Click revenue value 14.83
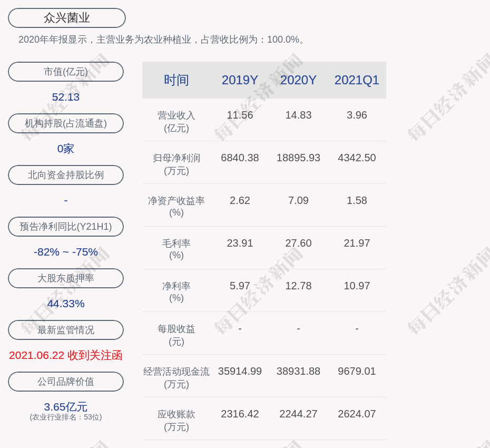 coord(298,115)
